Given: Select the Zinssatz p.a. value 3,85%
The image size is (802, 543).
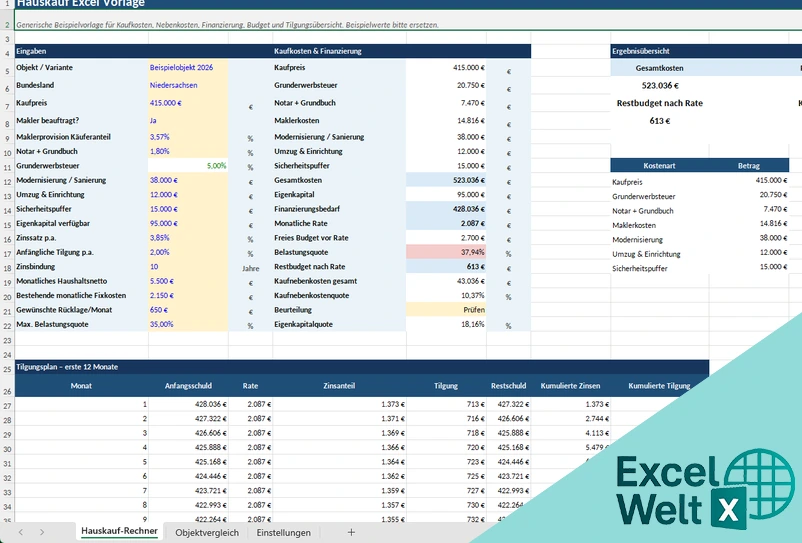Looking at the screenshot, I should (188, 238).
